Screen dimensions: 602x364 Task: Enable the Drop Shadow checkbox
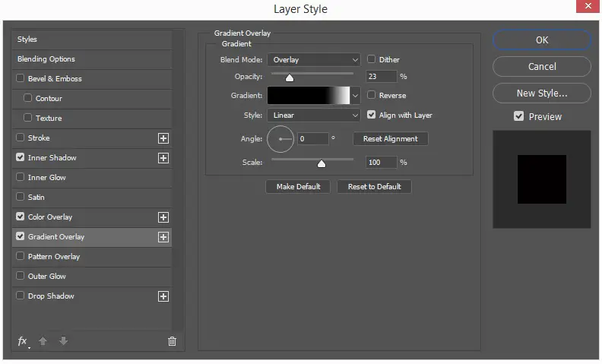click(x=20, y=296)
